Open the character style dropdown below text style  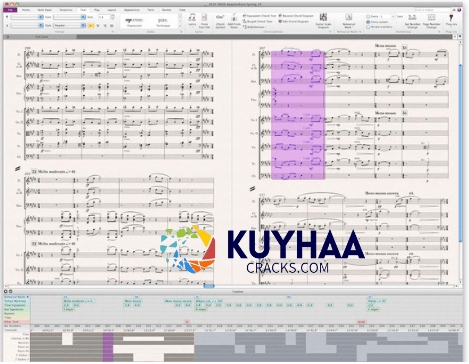pos(27,26)
